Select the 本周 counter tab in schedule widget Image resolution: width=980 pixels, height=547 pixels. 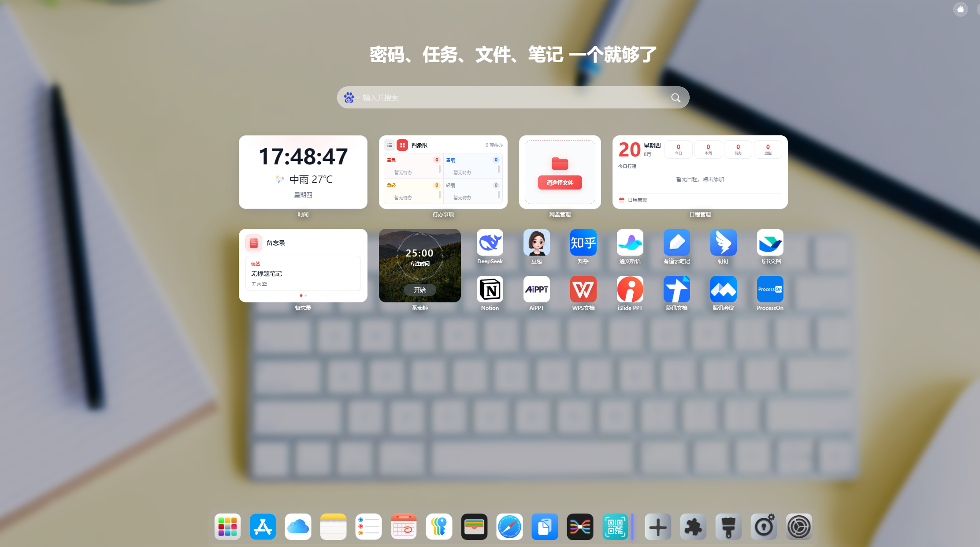tap(708, 149)
